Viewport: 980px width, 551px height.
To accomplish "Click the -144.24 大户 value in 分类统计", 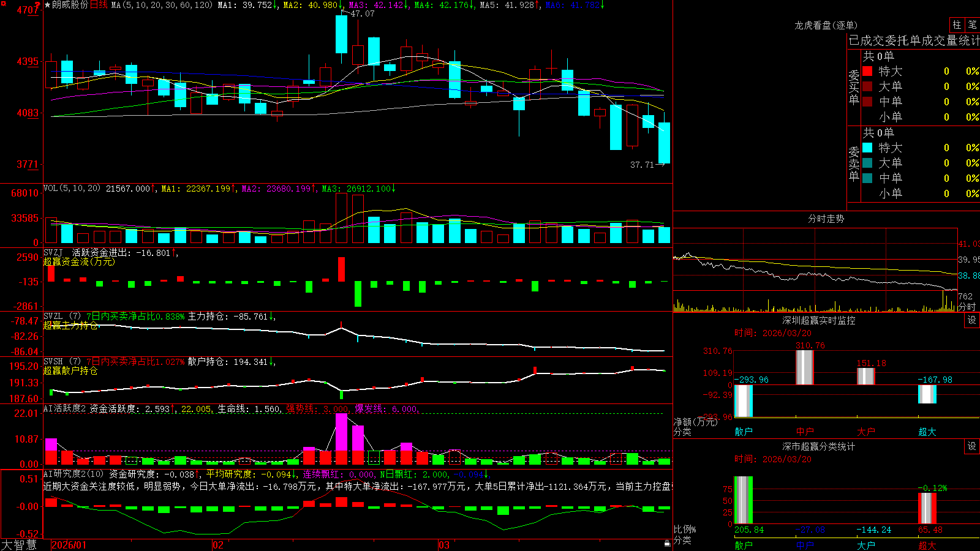I will point(873,530).
